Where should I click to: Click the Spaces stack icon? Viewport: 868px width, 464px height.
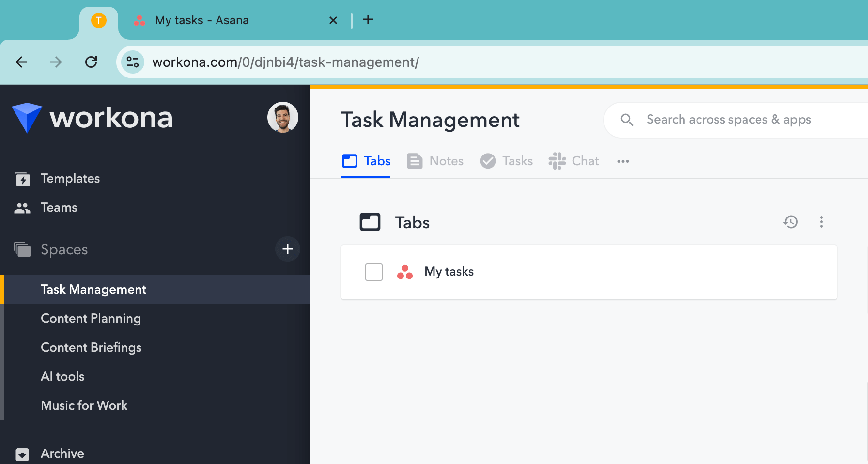click(22, 249)
